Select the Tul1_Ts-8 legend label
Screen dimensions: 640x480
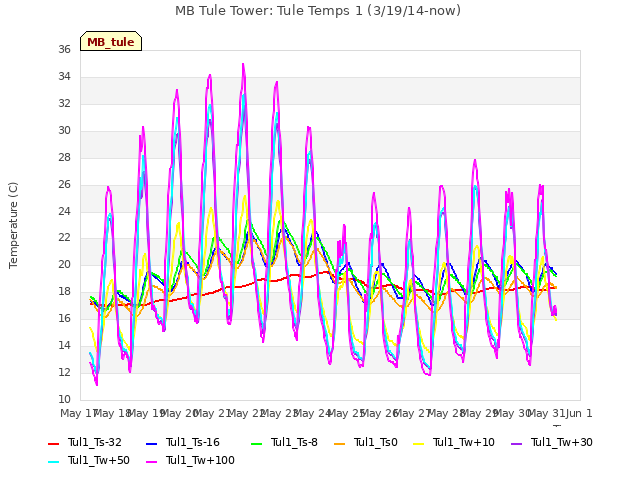[294, 442]
